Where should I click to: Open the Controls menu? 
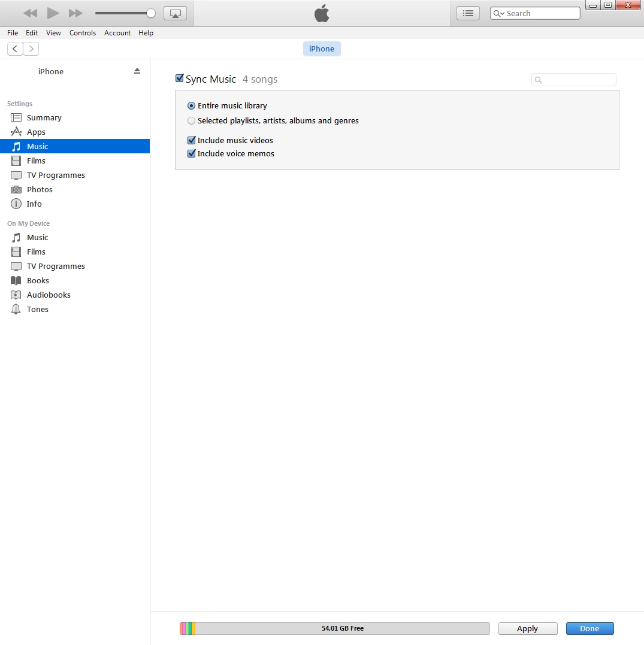pos(83,33)
